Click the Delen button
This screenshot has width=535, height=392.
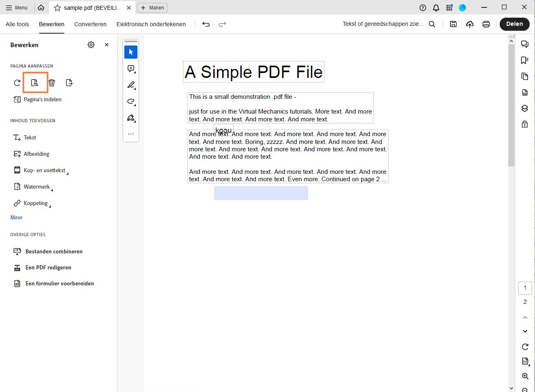tap(514, 24)
